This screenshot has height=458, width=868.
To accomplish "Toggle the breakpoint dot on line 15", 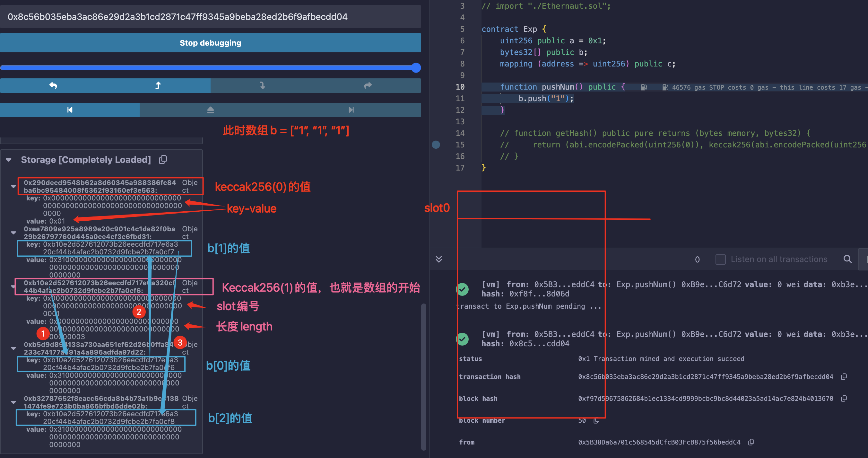I will click(436, 145).
